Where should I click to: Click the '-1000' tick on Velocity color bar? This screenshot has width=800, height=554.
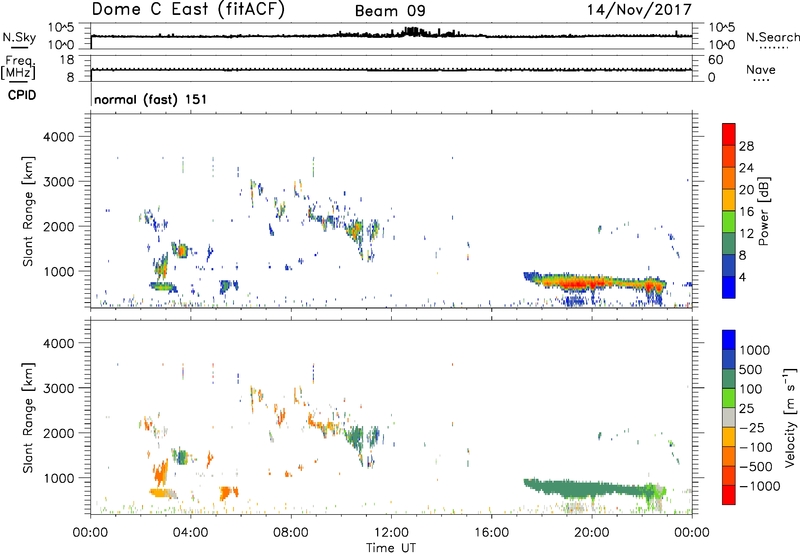760,486
